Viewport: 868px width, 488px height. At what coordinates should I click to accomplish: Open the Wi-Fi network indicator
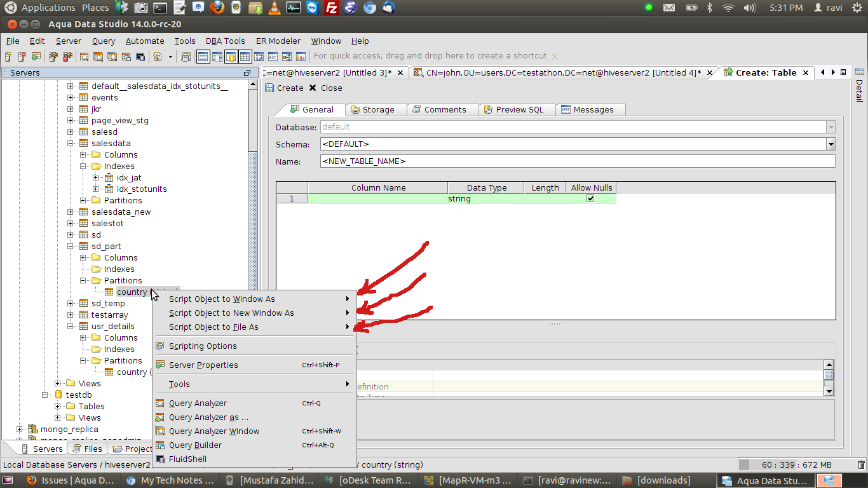tap(728, 8)
